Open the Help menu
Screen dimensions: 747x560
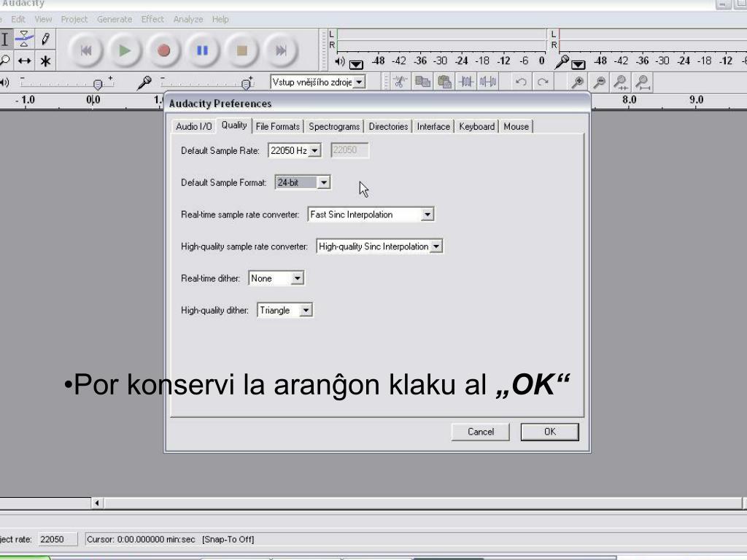(x=220, y=19)
